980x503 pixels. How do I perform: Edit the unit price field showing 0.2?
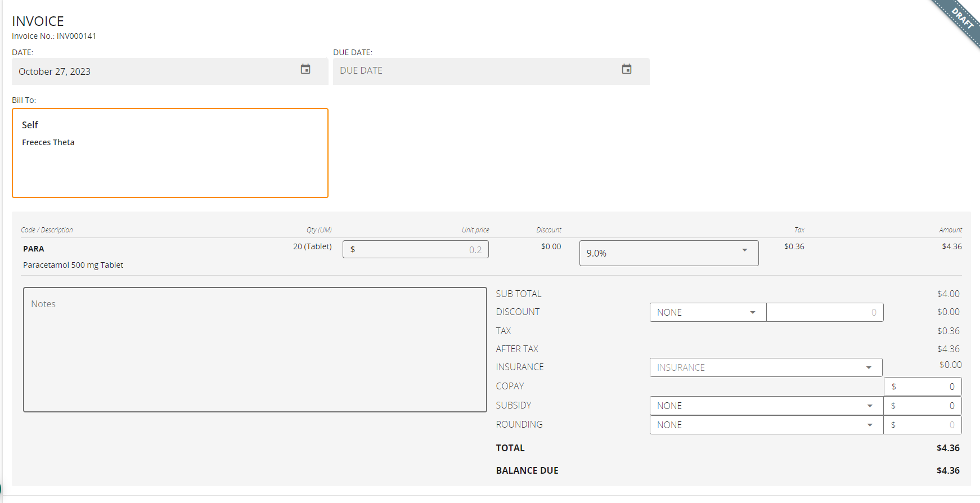[x=416, y=249]
